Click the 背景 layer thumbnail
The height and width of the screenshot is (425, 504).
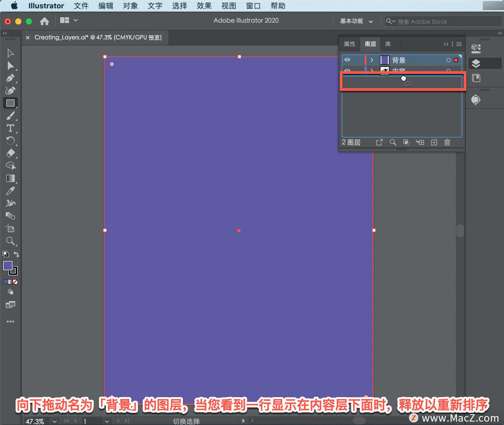pyautogui.click(x=385, y=60)
